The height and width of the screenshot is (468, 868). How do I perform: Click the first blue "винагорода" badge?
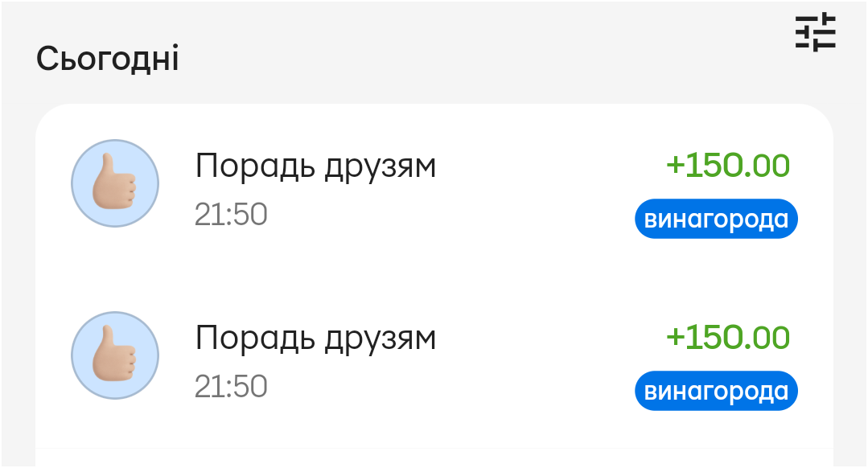pyautogui.click(x=716, y=219)
